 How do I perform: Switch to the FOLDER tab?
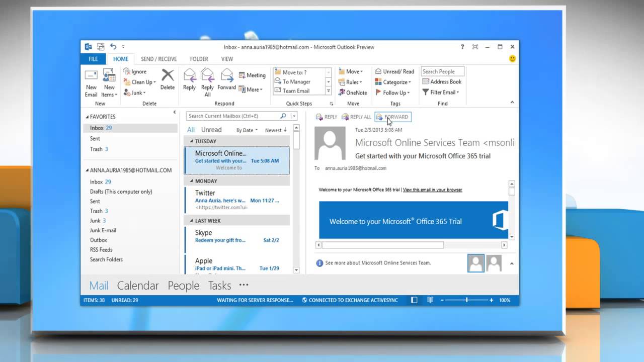(199, 59)
